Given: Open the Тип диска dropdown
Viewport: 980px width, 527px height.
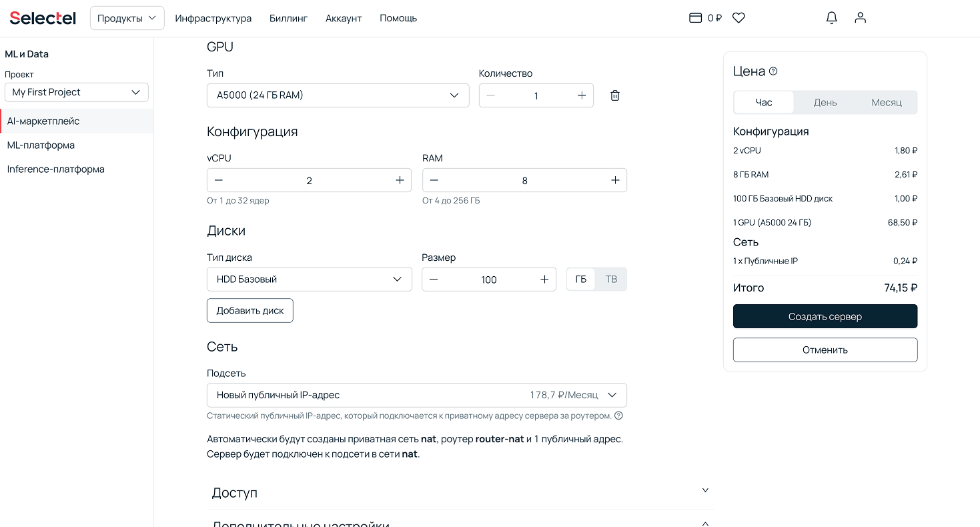Looking at the screenshot, I should [310, 280].
